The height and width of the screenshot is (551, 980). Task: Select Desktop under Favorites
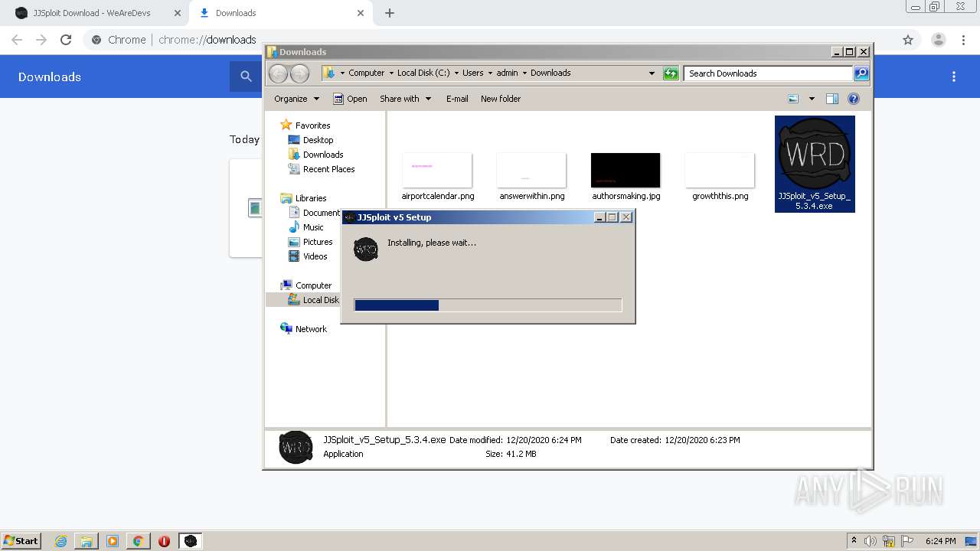click(x=311, y=140)
